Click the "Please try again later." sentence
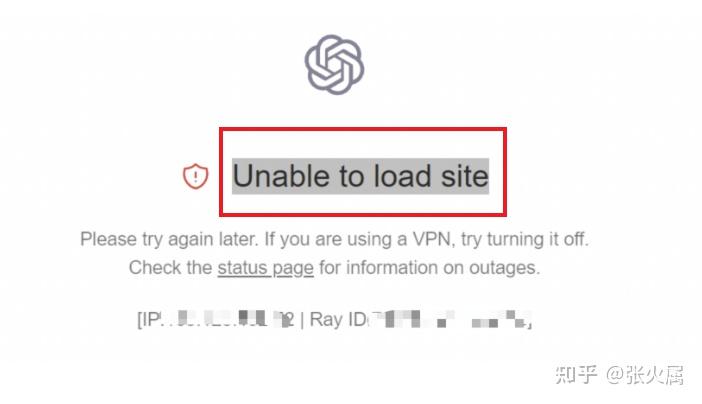Viewport: 702px width, 404px height. pyautogui.click(x=170, y=239)
